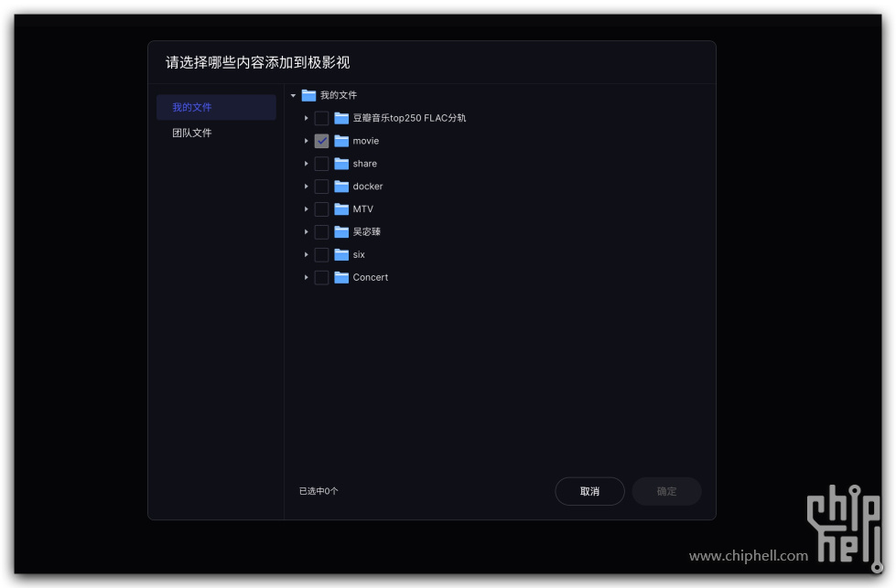The width and height of the screenshot is (896, 588).
Task: Expand the docker folder arrow
Action: pyautogui.click(x=307, y=187)
